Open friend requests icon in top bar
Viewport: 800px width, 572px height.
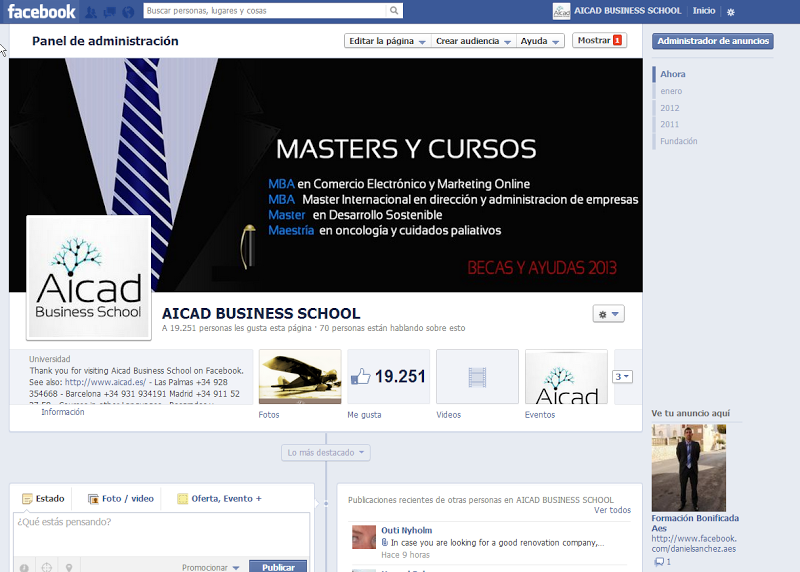pyautogui.click(x=91, y=12)
